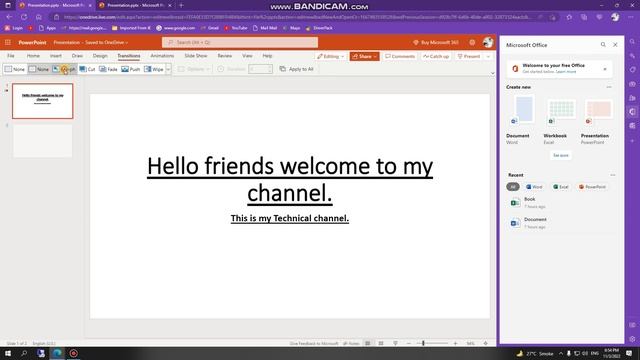The image size is (640, 360).
Task: Select slide 1 thumbnail
Action: (42, 101)
